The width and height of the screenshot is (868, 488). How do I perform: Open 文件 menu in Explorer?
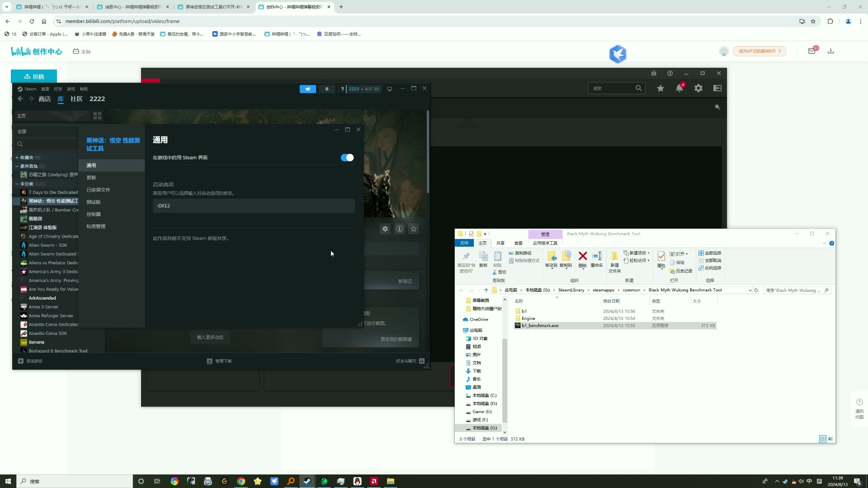464,243
